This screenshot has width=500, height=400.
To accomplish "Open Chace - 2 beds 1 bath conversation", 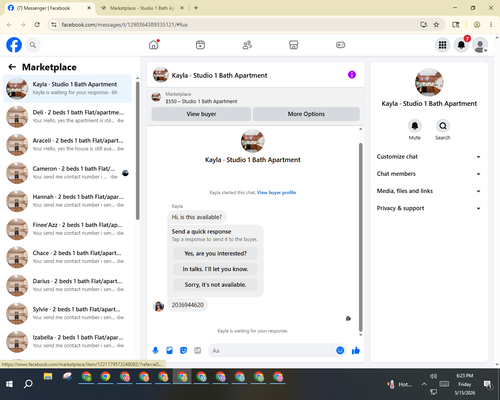I will [x=67, y=257].
